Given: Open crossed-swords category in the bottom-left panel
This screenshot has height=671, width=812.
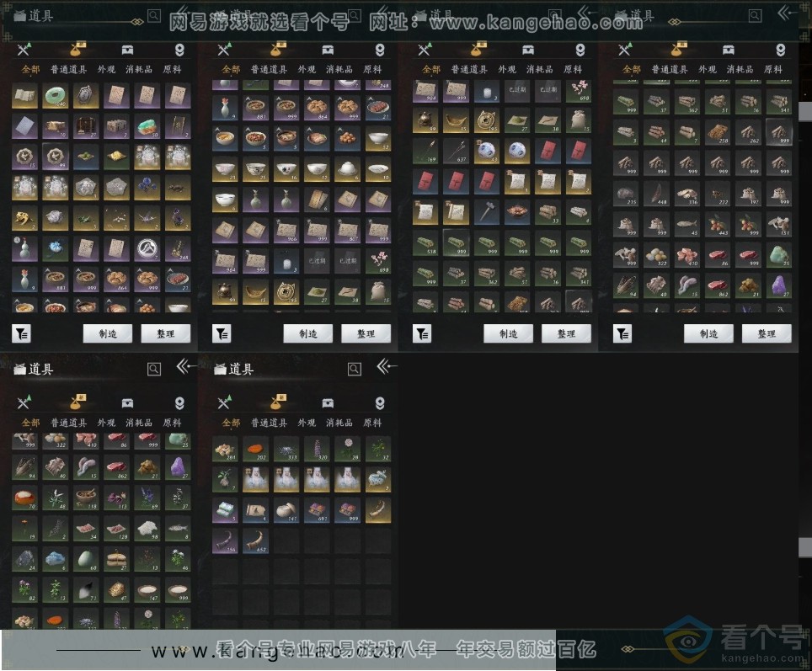Looking at the screenshot, I should (x=24, y=402).
